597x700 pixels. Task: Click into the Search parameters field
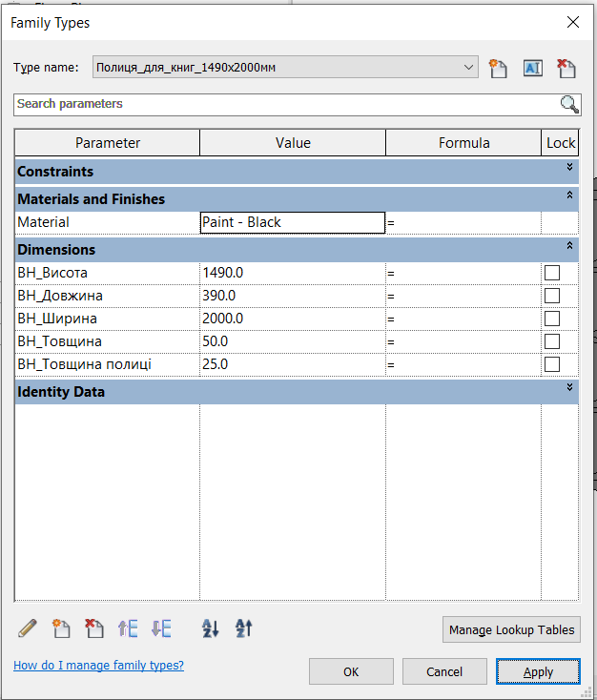tap(286, 104)
